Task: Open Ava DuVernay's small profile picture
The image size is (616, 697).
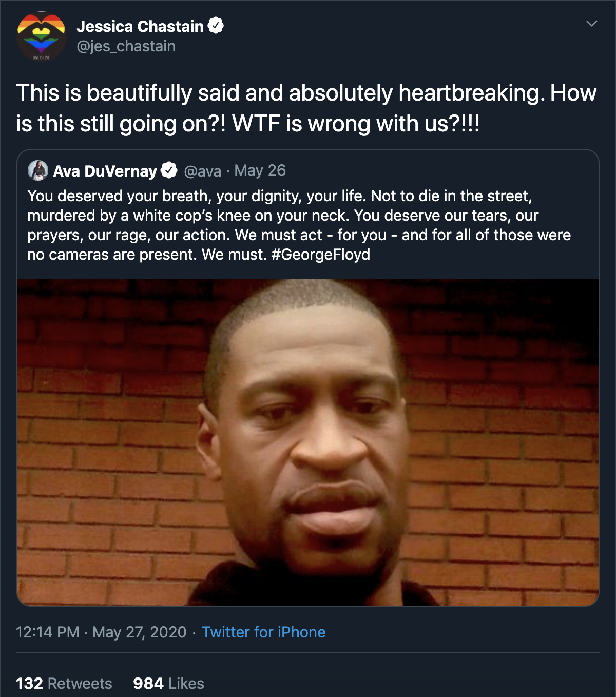Action: pos(38,170)
